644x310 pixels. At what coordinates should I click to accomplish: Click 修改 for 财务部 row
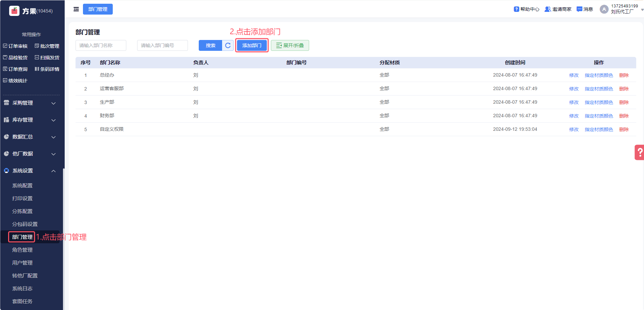coord(574,116)
